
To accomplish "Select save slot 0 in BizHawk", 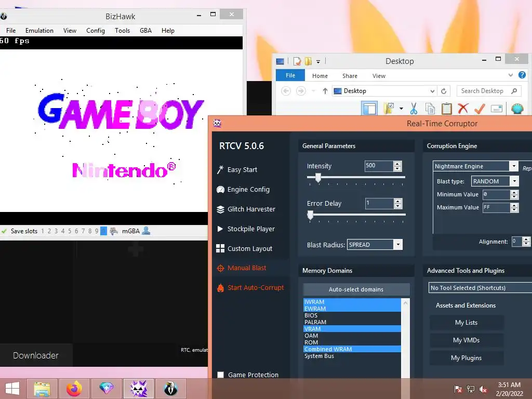I will click(x=103, y=231).
